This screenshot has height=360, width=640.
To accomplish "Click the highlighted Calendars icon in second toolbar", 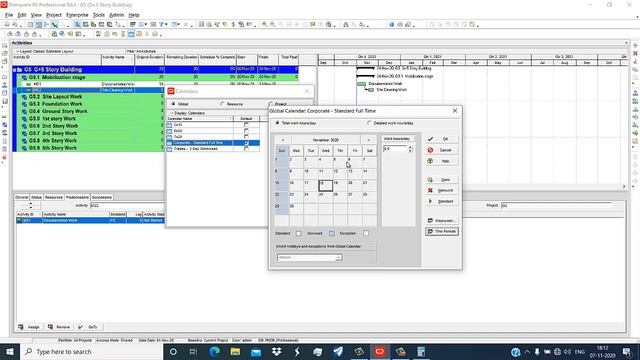I will (131, 34).
